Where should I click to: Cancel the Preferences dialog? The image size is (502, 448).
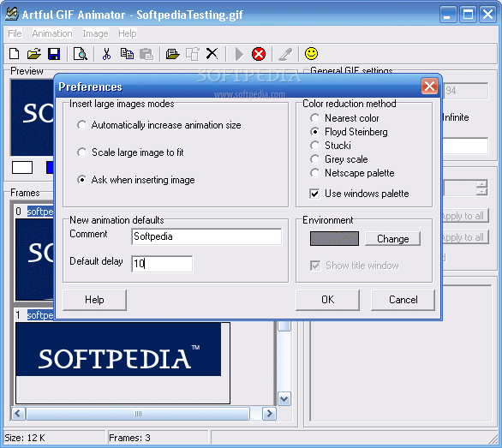[x=403, y=300]
